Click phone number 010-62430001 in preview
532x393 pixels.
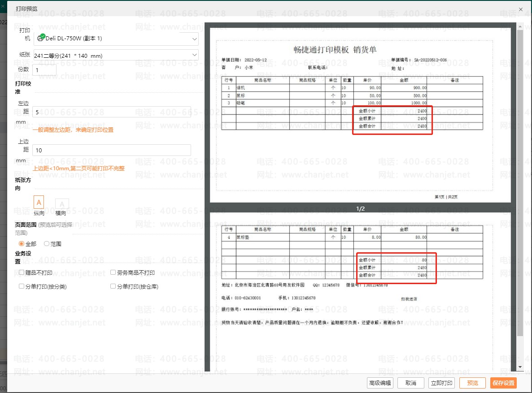pos(248,298)
